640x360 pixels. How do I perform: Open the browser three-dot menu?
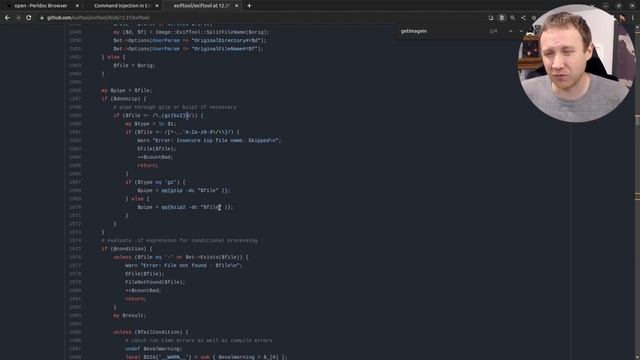(633, 18)
